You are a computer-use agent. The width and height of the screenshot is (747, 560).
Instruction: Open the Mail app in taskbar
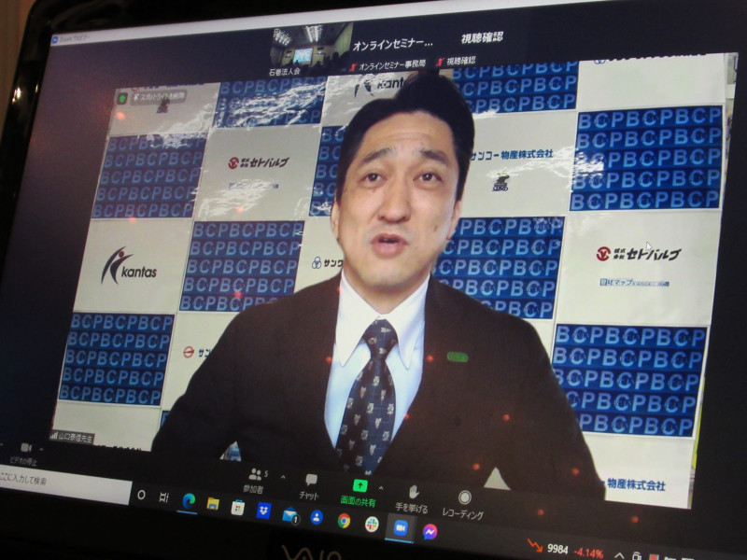click(x=289, y=514)
